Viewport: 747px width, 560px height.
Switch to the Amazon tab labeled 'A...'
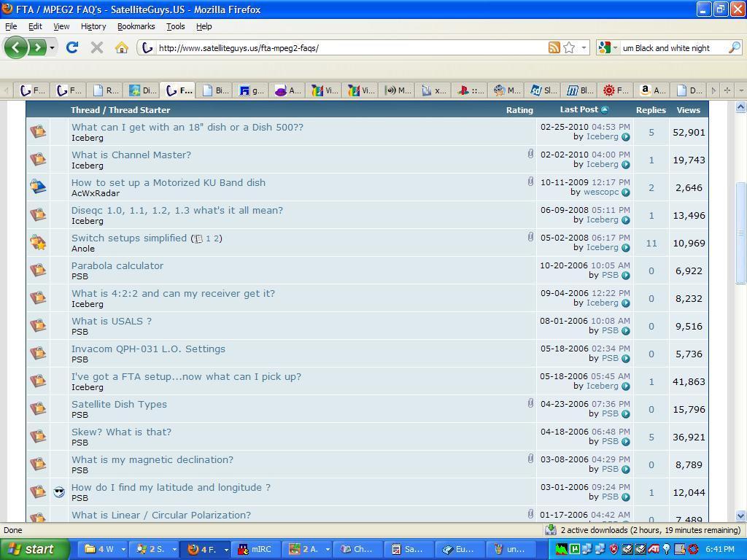coord(652,90)
